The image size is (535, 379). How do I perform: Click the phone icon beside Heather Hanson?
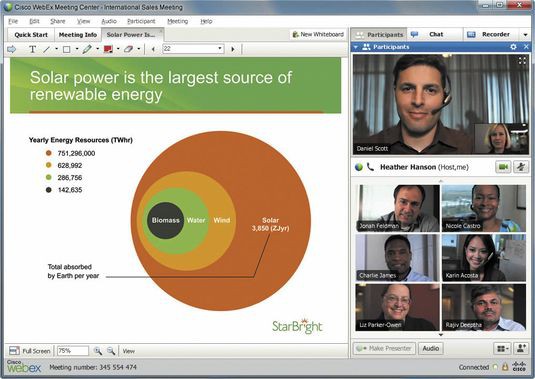tap(370, 167)
